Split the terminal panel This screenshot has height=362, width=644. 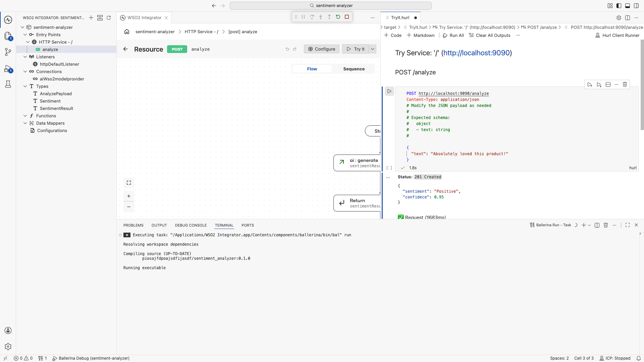click(597, 225)
